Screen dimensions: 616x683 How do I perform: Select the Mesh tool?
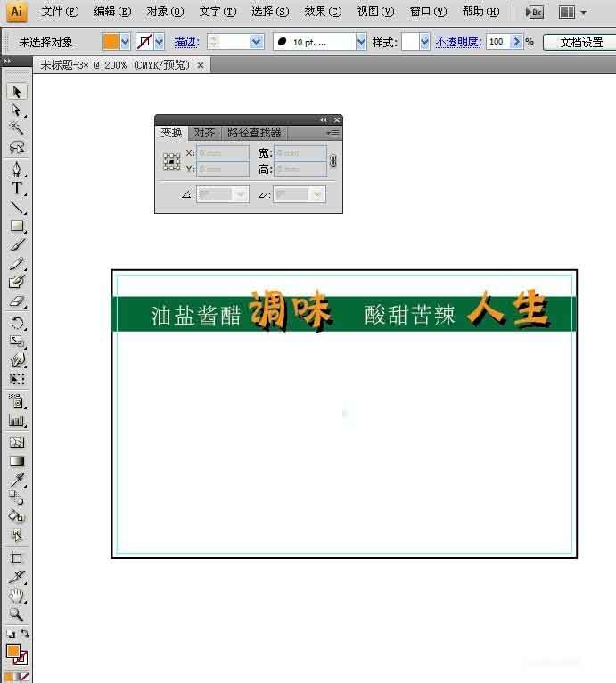(17, 442)
